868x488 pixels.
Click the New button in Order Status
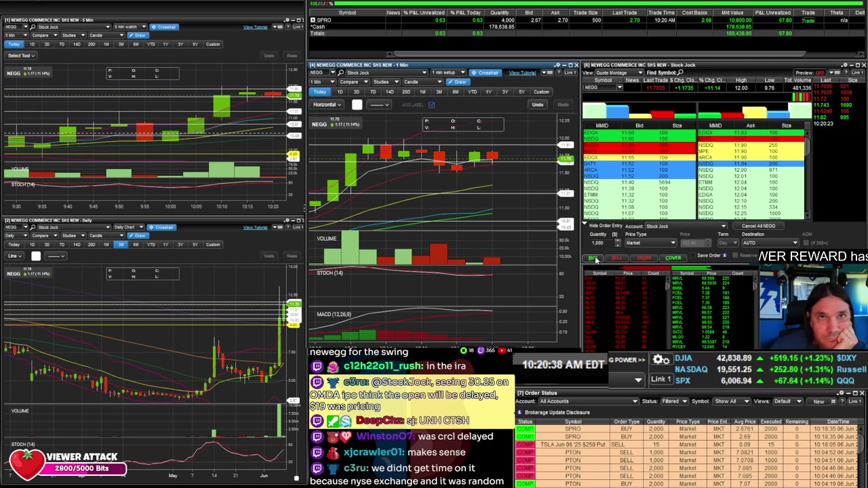coord(818,401)
